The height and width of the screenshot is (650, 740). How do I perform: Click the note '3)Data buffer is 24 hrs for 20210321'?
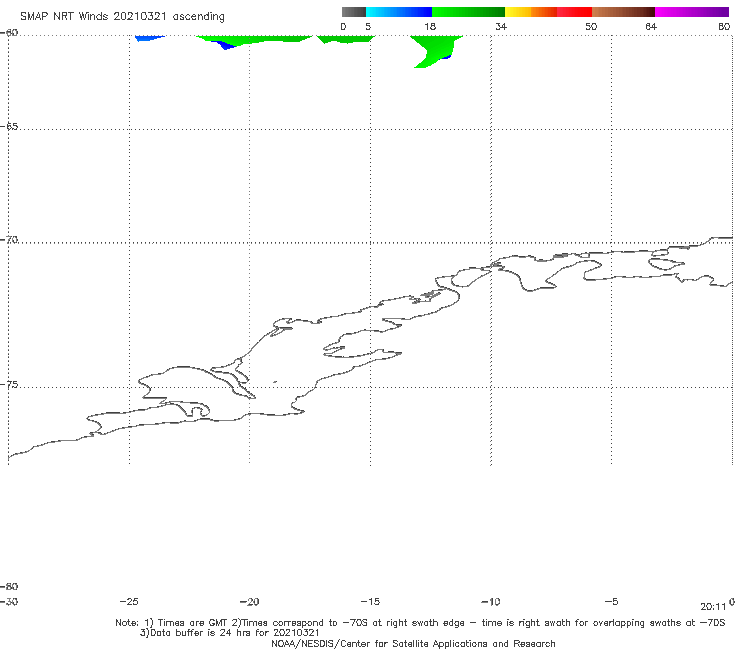coord(230,633)
